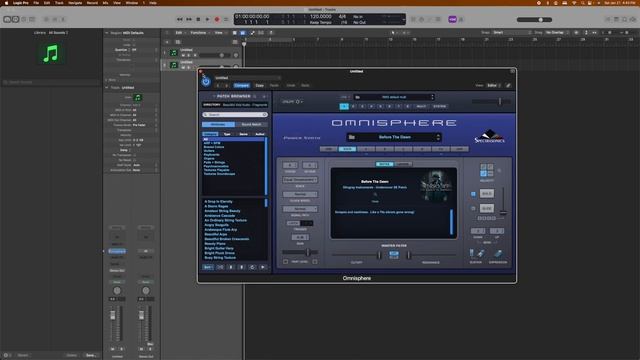Open the Mix menu
This screenshot has width=640, height=360.
pos(105,2)
